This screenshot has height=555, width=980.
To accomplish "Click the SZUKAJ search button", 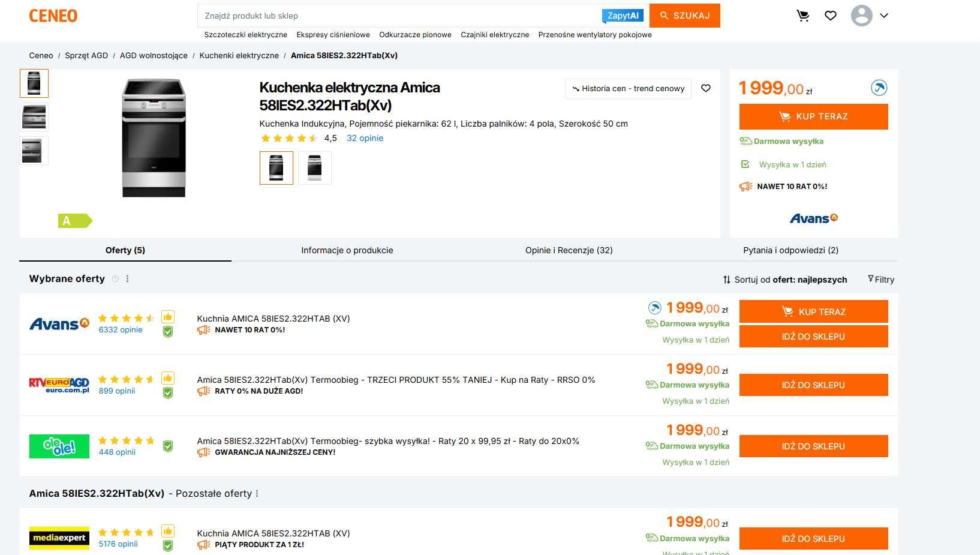I will tap(685, 16).
